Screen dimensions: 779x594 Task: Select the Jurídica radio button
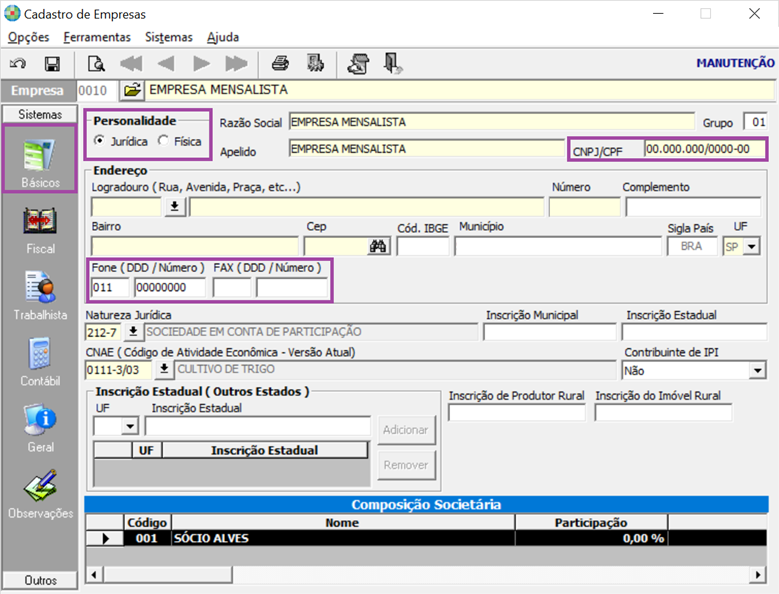tap(100, 141)
